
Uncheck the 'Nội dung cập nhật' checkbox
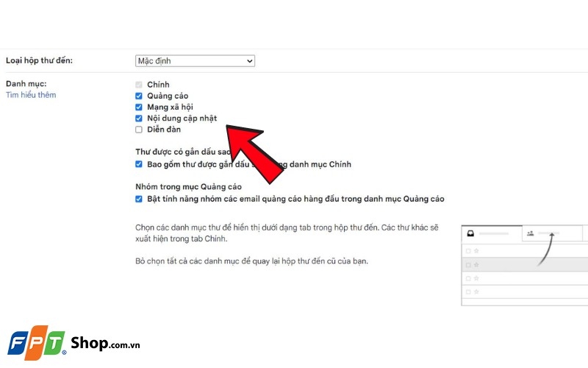pyautogui.click(x=139, y=118)
